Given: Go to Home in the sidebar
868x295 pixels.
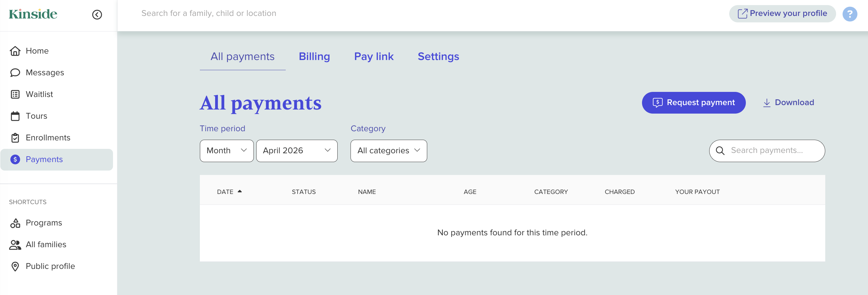Looking at the screenshot, I should [x=57, y=51].
